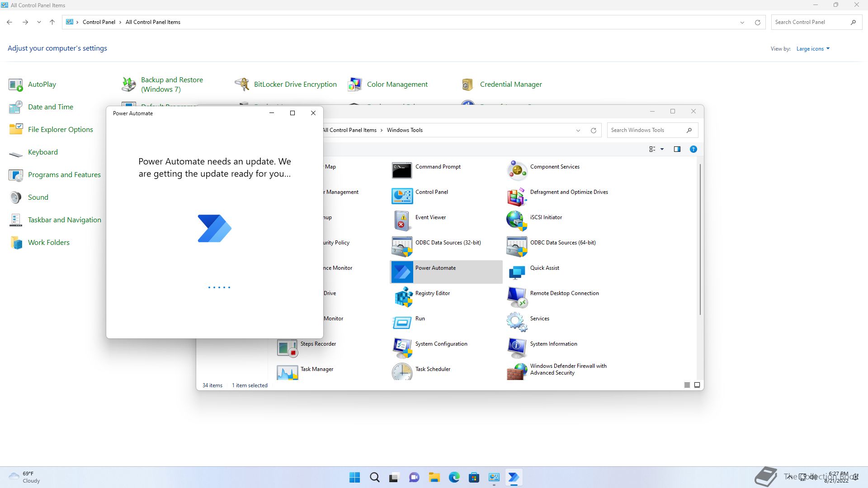Toggle preview pane in Windows Tools
This screenshot has width=868, height=488.
[677, 149]
